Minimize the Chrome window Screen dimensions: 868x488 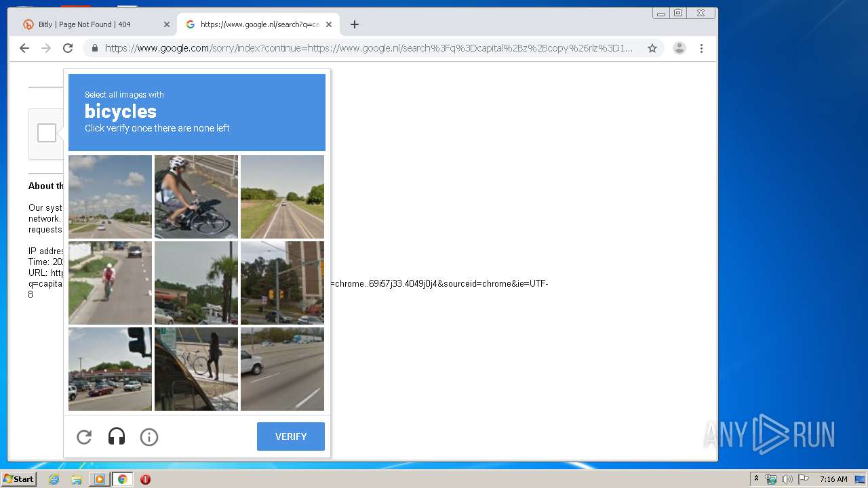661,13
